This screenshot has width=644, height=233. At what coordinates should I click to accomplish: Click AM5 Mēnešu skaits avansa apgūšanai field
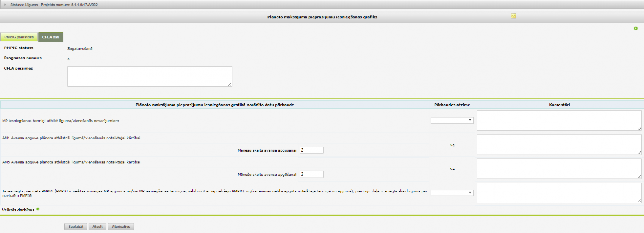point(311,175)
